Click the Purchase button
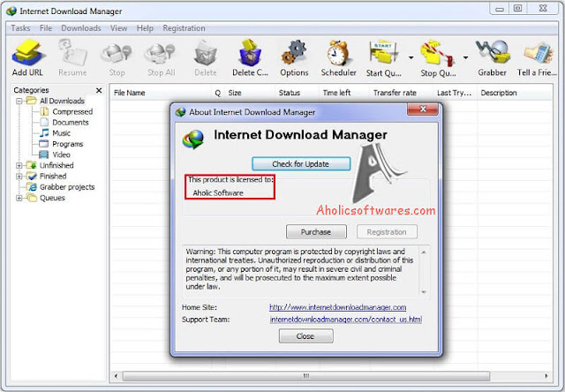 [316, 232]
